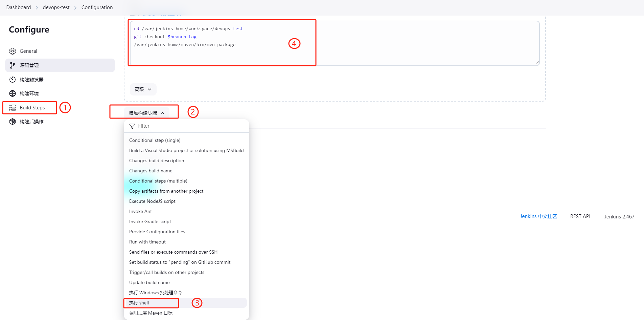This screenshot has height=320, width=644.
Task: Click the Filter funnel icon
Action: pyautogui.click(x=132, y=126)
